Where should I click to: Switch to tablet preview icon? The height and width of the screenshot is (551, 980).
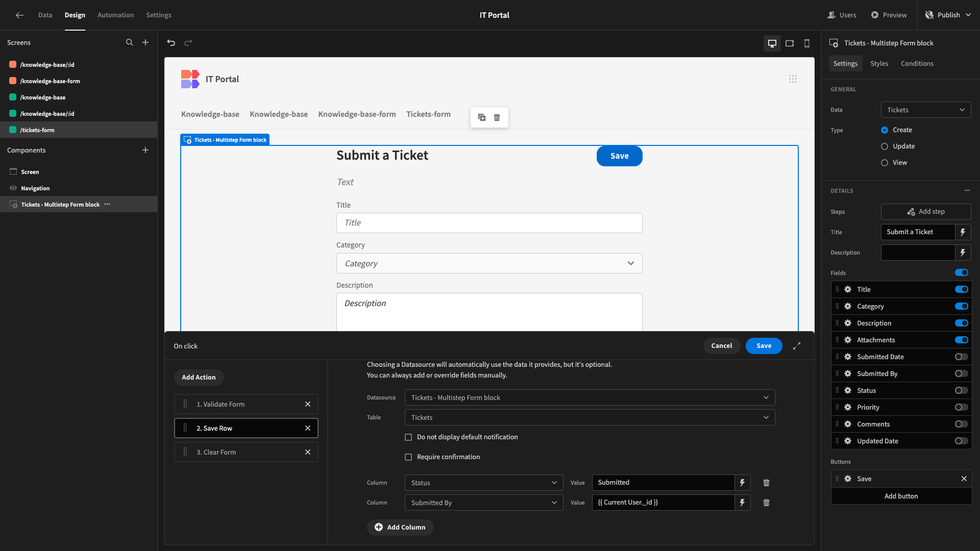[790, 43]
